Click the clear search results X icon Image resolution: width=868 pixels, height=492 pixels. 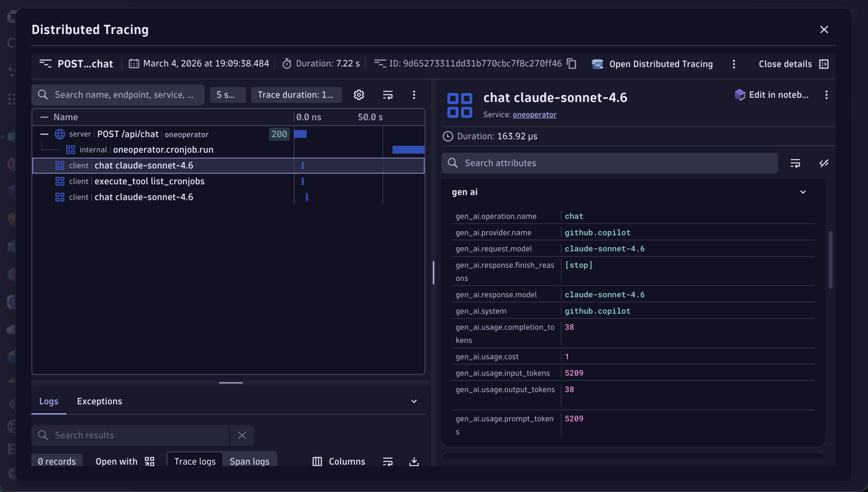[x=242, y=435]
